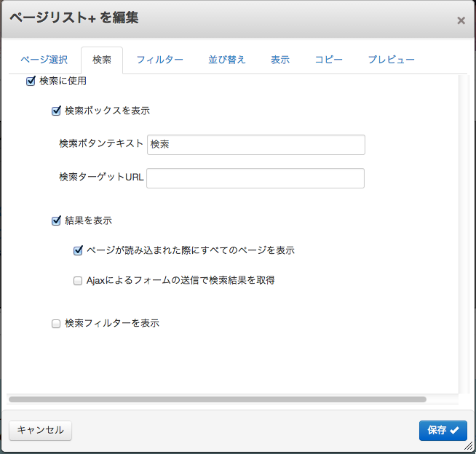Click the 検索ボタンテキスト input field

click(255, 145)
